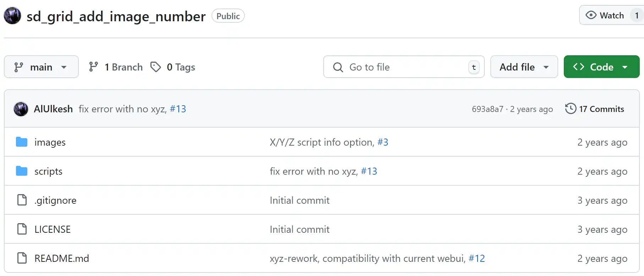The image size is (644, 276).
Task: Open commit hash 693a8a7
Action: click(488, 109)
